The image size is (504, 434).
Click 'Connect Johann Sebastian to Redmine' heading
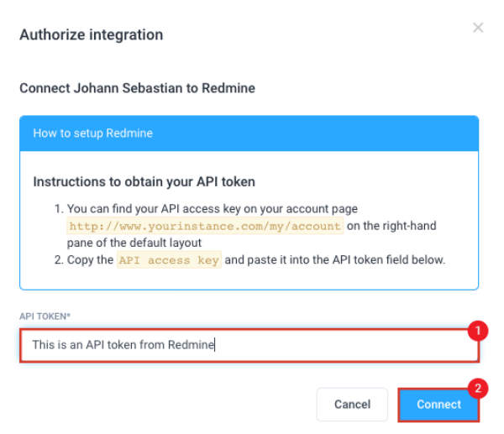pyautogui.click(x=137, y=87)
